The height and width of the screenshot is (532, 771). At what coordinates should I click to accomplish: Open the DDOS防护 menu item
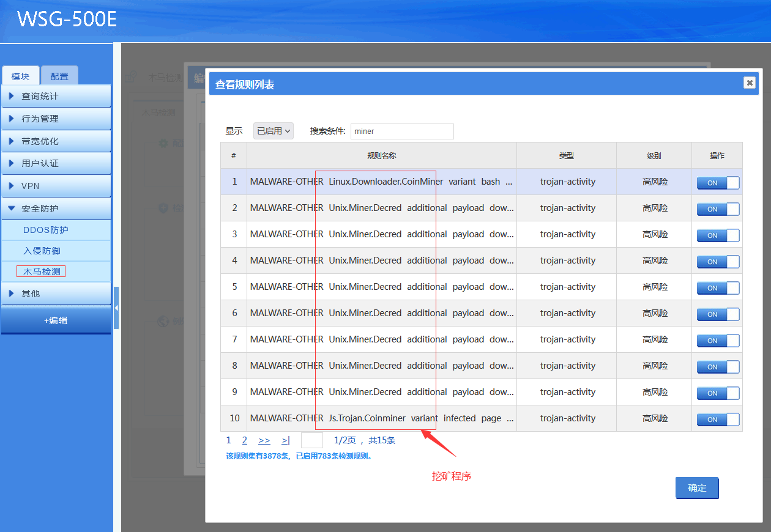(x=46, y=230)
